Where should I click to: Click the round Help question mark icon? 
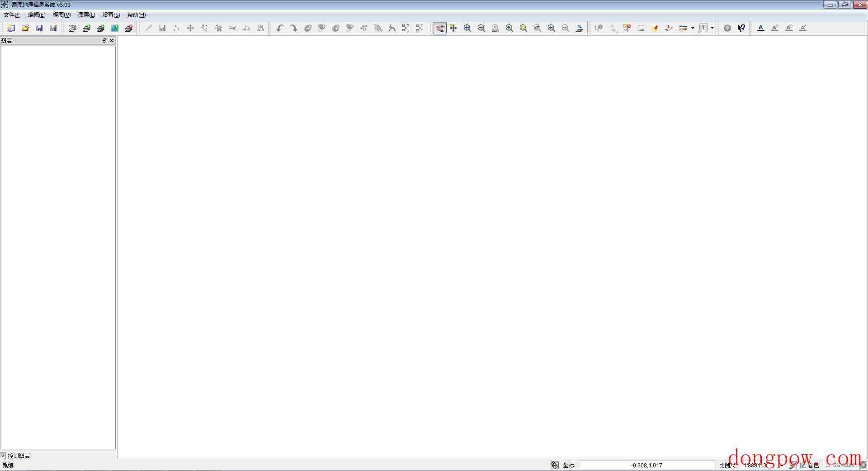[727, 28]
